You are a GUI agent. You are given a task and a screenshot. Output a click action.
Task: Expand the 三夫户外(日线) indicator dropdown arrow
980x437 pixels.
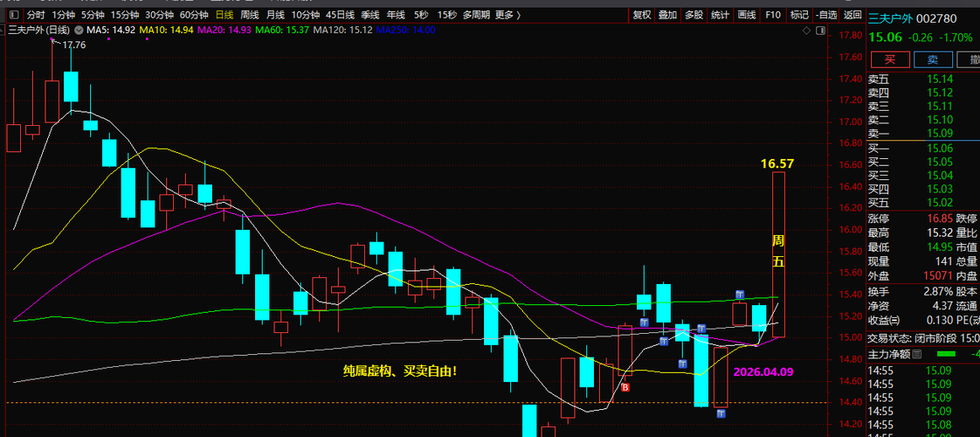coord(78,30)
